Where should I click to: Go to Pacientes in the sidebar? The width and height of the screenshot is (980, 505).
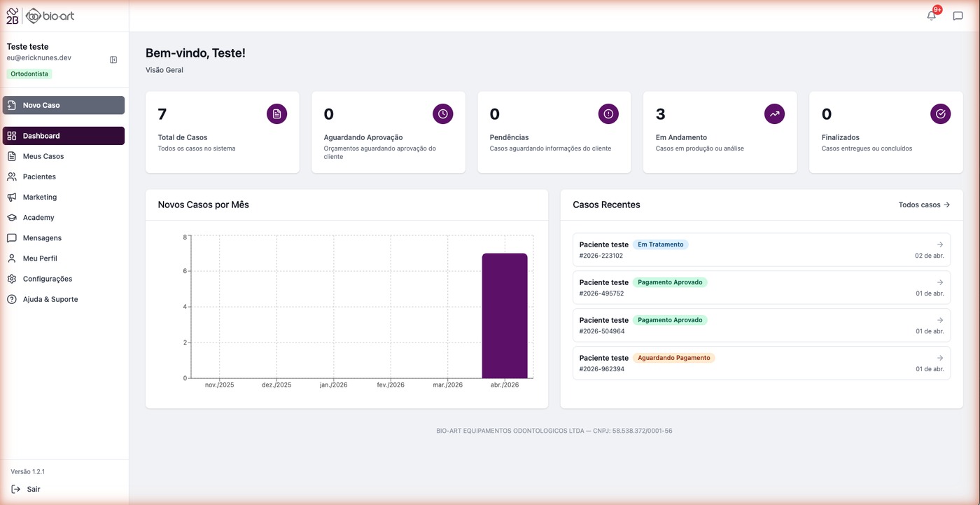coord(39,177)
